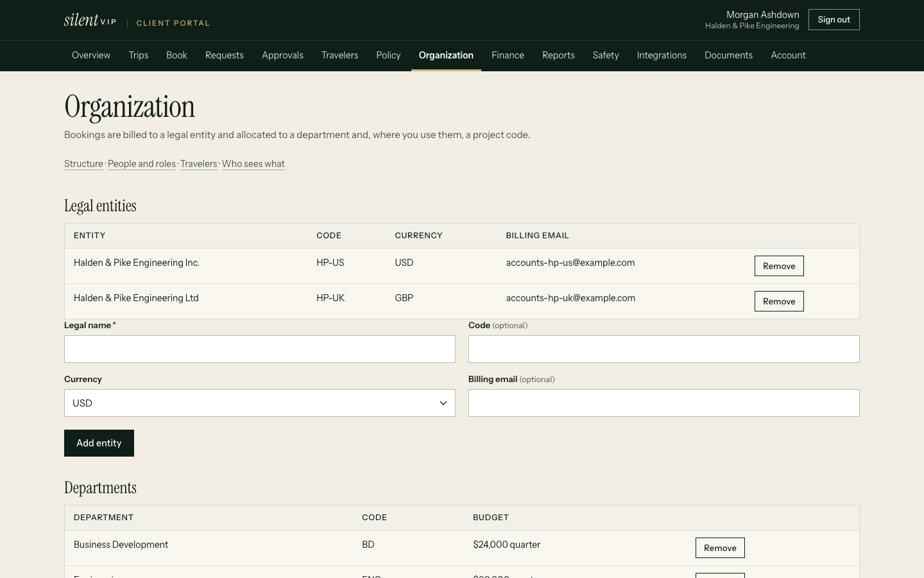Jump to the Structure section link

83,164
